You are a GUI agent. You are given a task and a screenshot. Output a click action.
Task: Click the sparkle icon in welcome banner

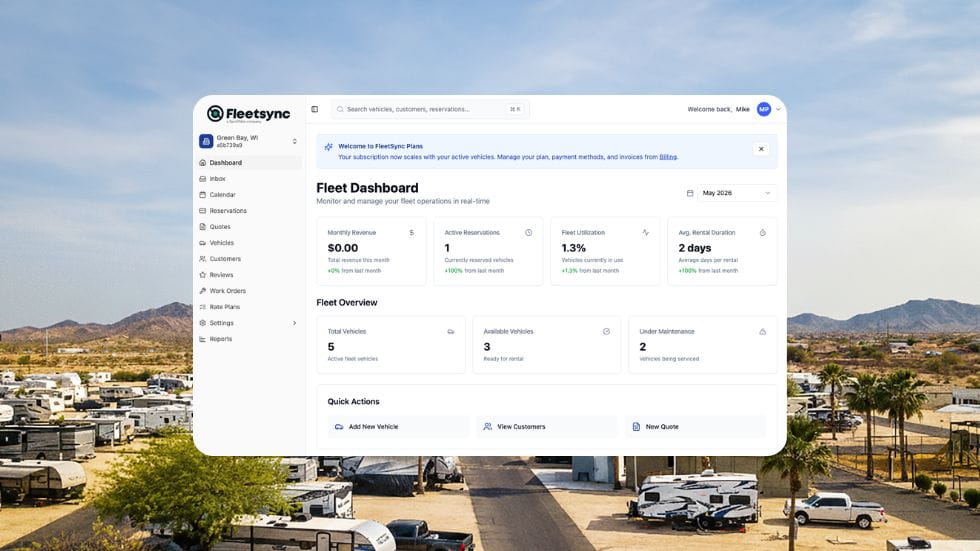click(328, 147)
